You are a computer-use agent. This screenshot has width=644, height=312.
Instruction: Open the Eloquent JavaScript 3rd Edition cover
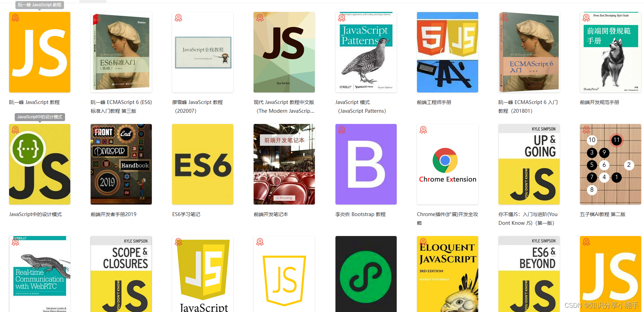(447, 274)
